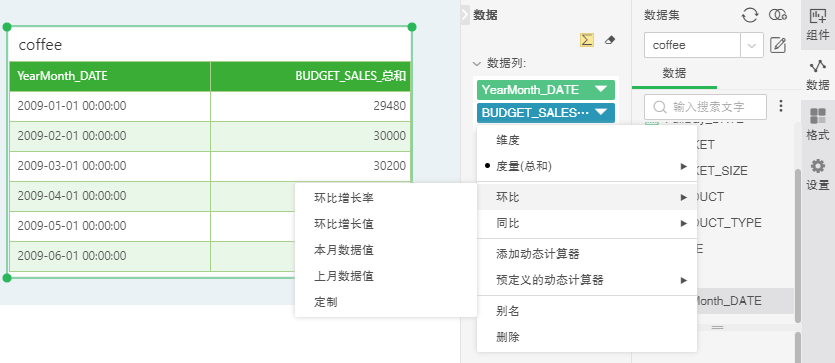Collapse the 数据列 section
Image resolution: width=835 pixels, height=363 pixels.
pyautogui.click(x=477, y=64)
